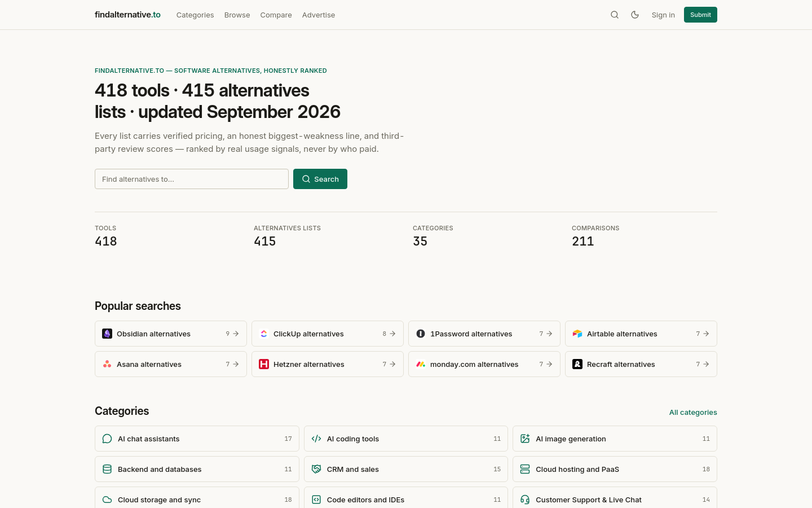Open Customer Support & Live Chat category
Screen dimensions: 812x508
615,498
